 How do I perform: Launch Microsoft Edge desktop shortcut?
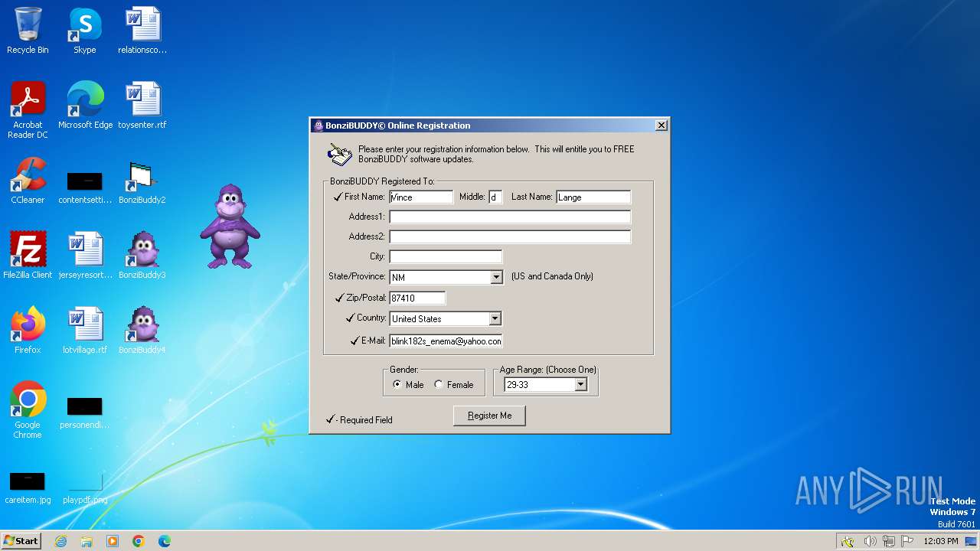tap(85, 106)
